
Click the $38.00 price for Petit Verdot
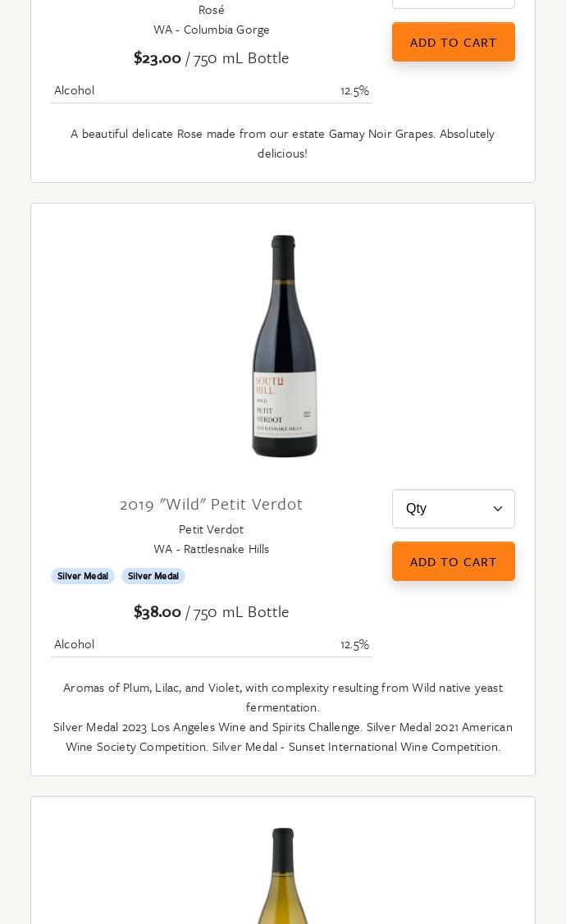(157, 611)
